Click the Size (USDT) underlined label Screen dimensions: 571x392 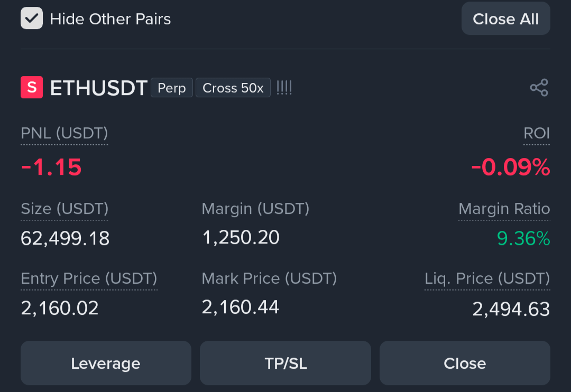pos(65,209)
